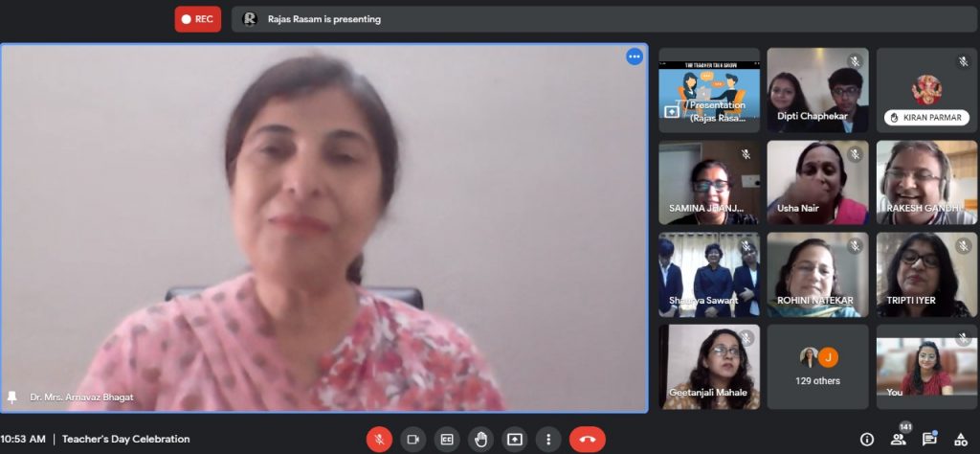Click on KIRAN PARMAR's participant tile
Image resolution: width=980 pixels, height=454 pixels.
click(x=926, y=91)
